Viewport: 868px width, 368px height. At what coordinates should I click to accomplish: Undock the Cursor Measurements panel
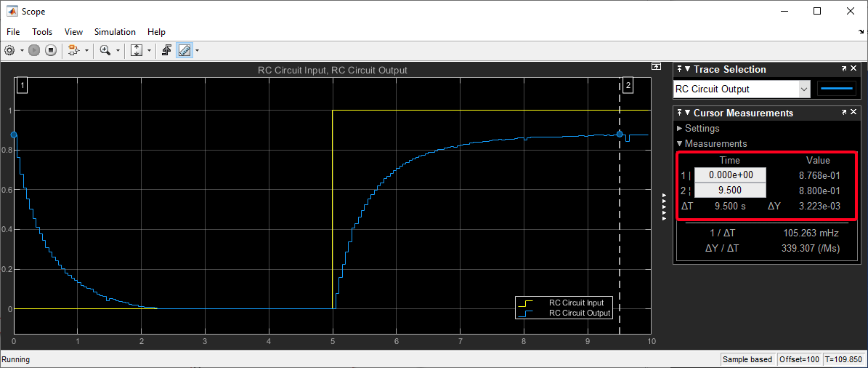pos(845,113)
